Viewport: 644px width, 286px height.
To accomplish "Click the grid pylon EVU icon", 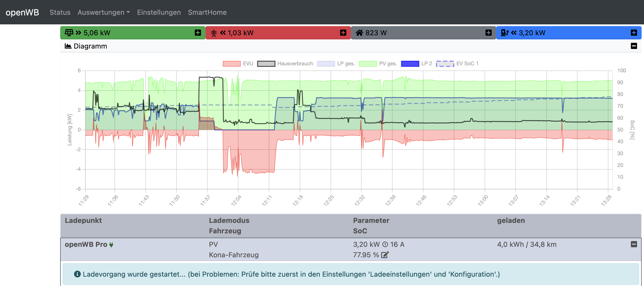I will [214, 33].
